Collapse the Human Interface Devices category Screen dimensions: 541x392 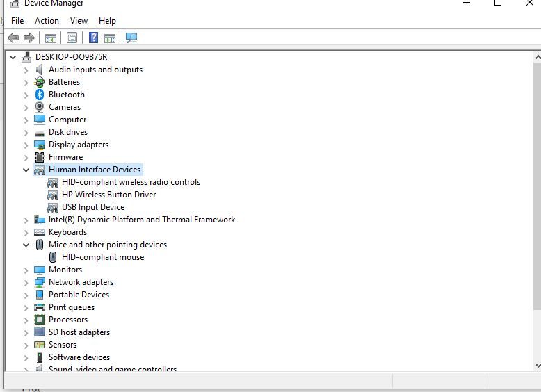pyautogui.click(x=26, y=170)
